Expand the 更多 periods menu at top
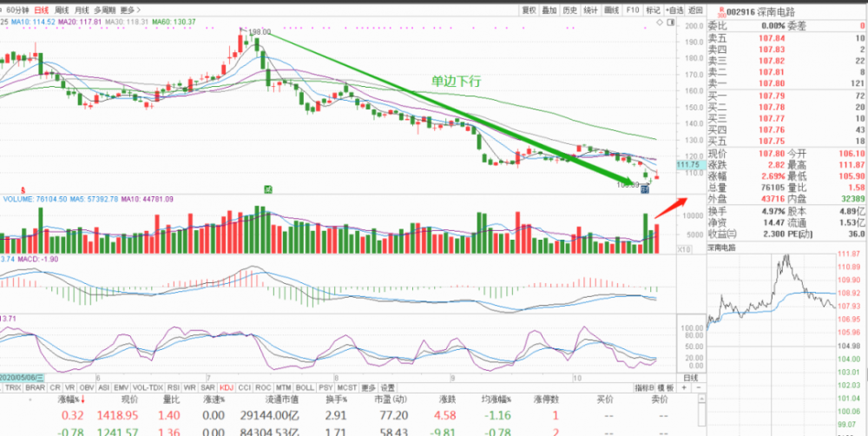This screenshot has height=436, width=868. coord(130,10)
